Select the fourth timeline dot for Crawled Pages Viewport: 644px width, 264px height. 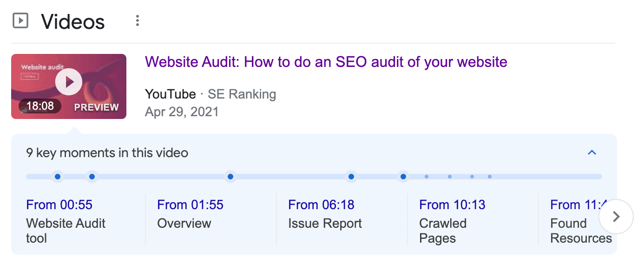[x=351, y=177]
